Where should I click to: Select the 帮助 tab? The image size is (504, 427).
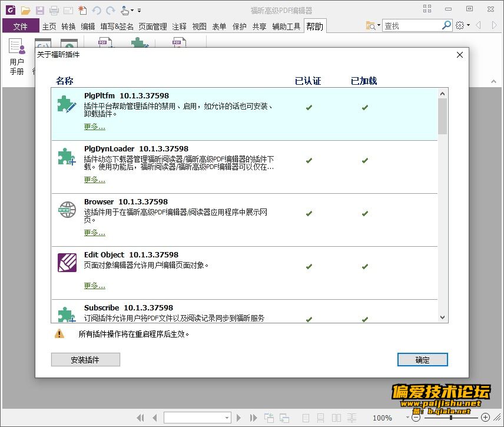[x=315, y=26]
